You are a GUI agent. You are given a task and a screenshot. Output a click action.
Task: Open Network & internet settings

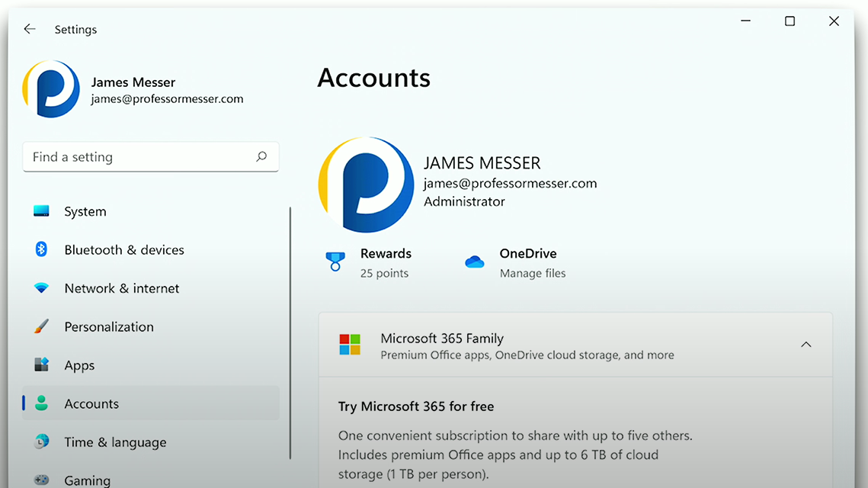(151, 288)
